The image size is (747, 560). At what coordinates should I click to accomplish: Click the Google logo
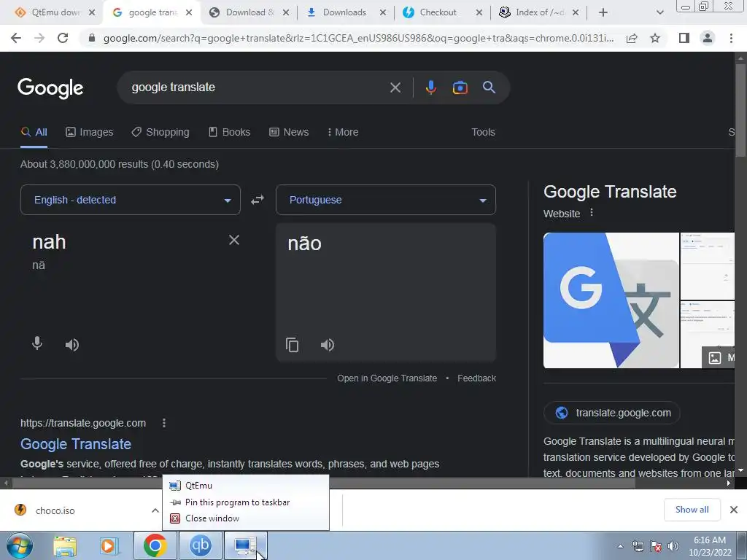pos(50,88)
